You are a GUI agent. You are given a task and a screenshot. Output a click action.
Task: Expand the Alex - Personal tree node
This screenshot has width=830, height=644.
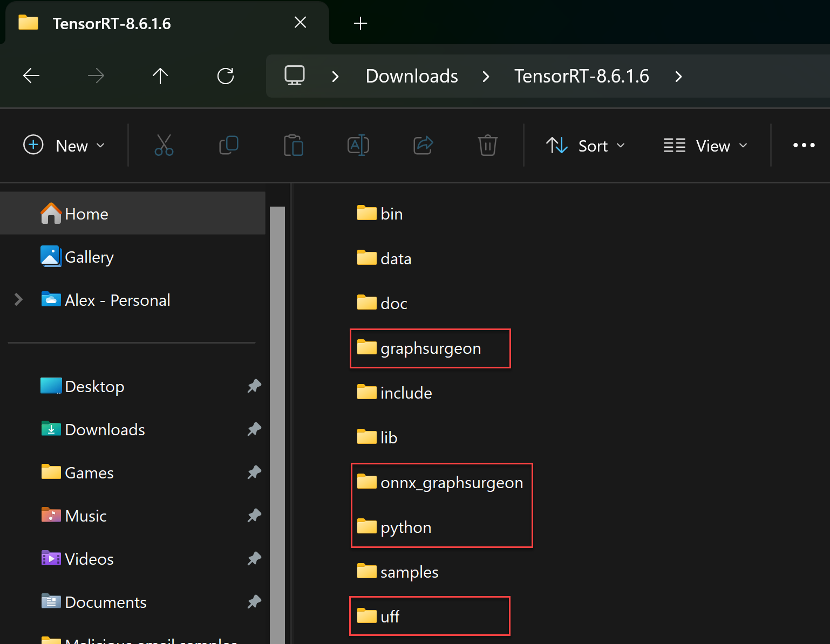18,299
